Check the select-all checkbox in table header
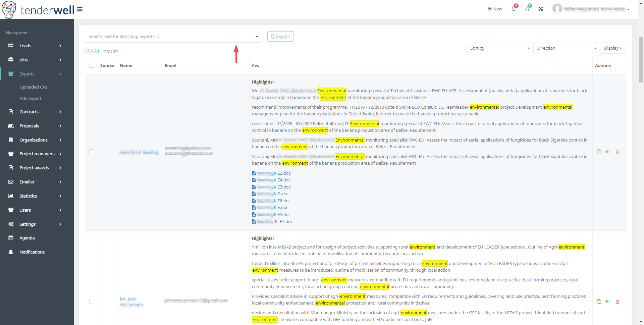644x325 pixels. tap(92, 65)
